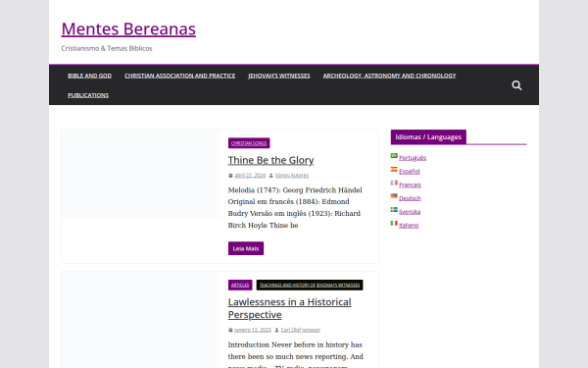Click the Lawlessness article thumbnail image
Screen dimensions: 588x368
[x=141, y=320]
